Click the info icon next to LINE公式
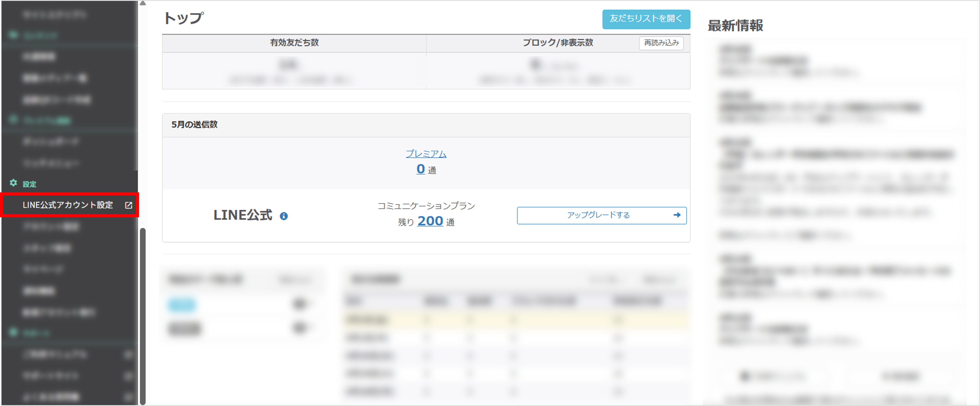Screen dimensions: 980x406 coord(284,215)
